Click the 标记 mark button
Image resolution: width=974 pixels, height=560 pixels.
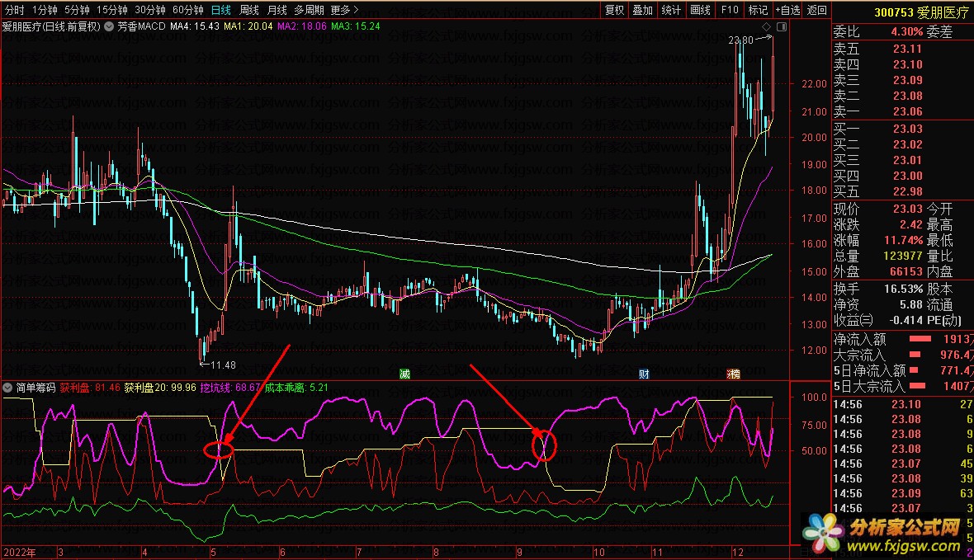[x=758, y=10]
